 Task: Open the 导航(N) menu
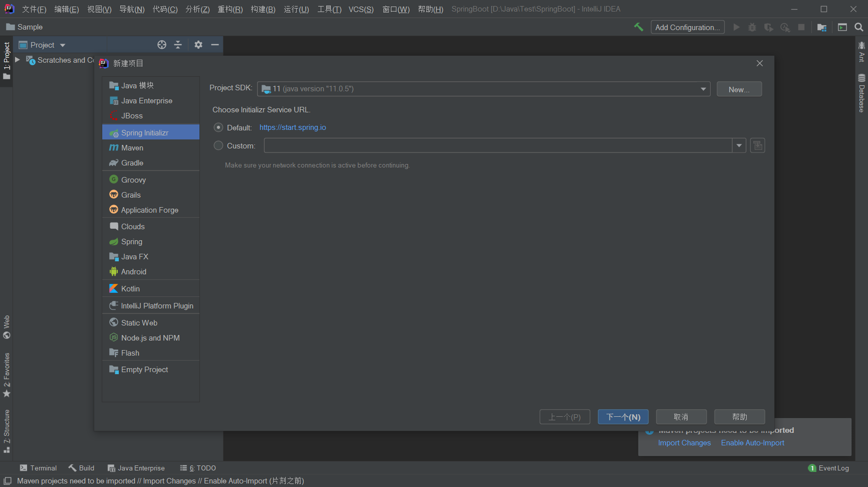pyautogui.click(x=132, y=9)
